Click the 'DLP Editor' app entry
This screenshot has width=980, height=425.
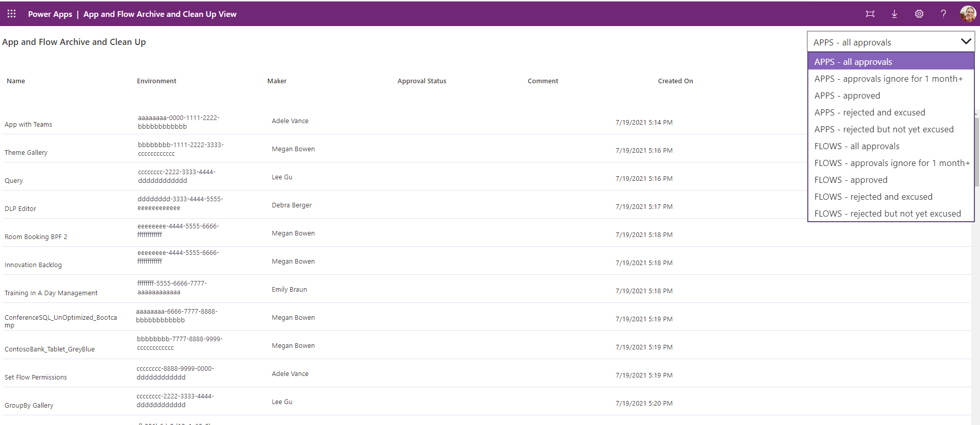click(x=20, y=209)
